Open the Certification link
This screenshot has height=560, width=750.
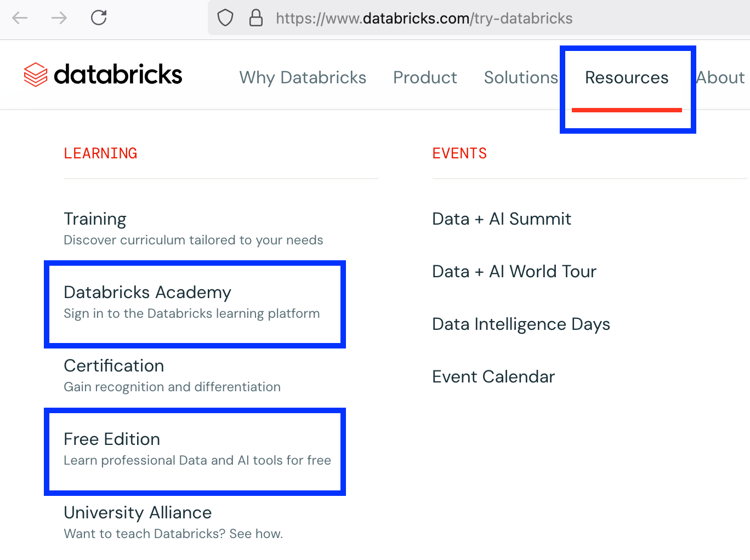click(x=114, y=365)
